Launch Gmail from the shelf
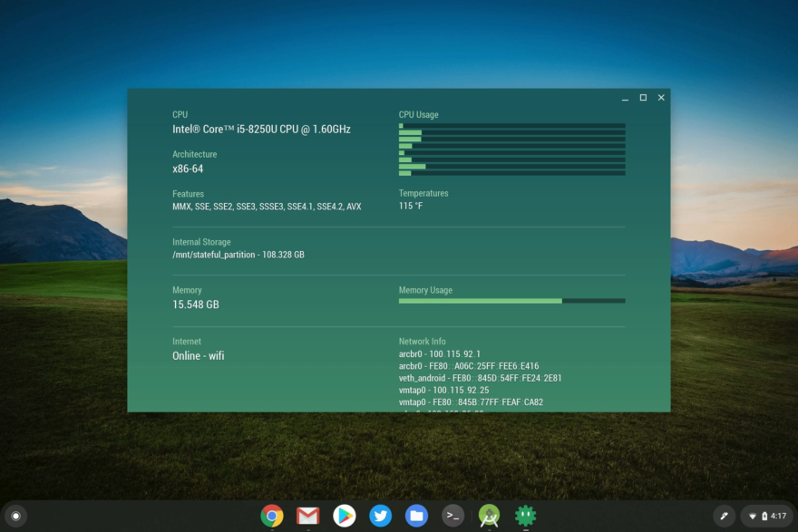Image resolution: width=798 pixels, height=532 pixels. pos(308,516)
